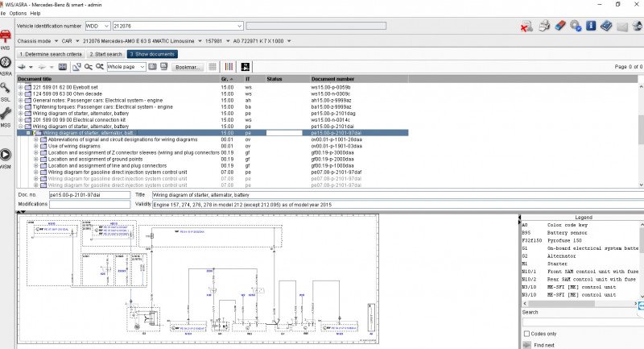Open the blue help book icon

point(606,26)
